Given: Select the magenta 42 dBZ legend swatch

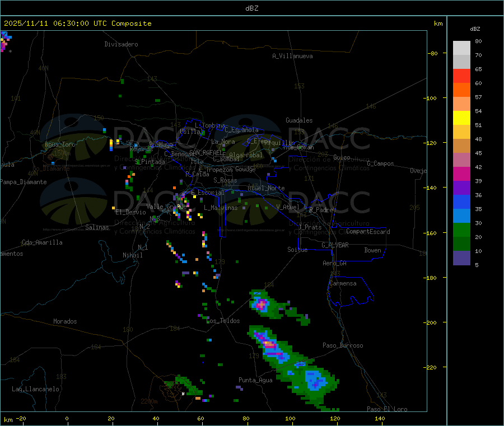Looking at the screenshot, I should pos(461,174).
